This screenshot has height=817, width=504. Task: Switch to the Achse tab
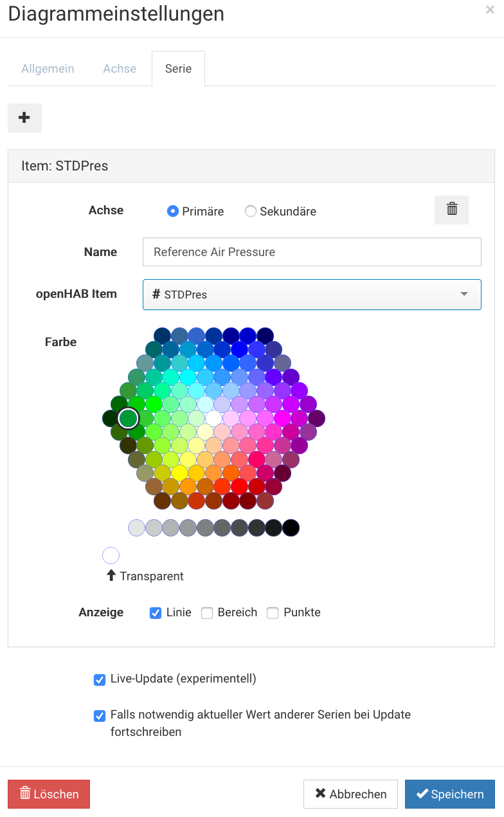point(120,68)
